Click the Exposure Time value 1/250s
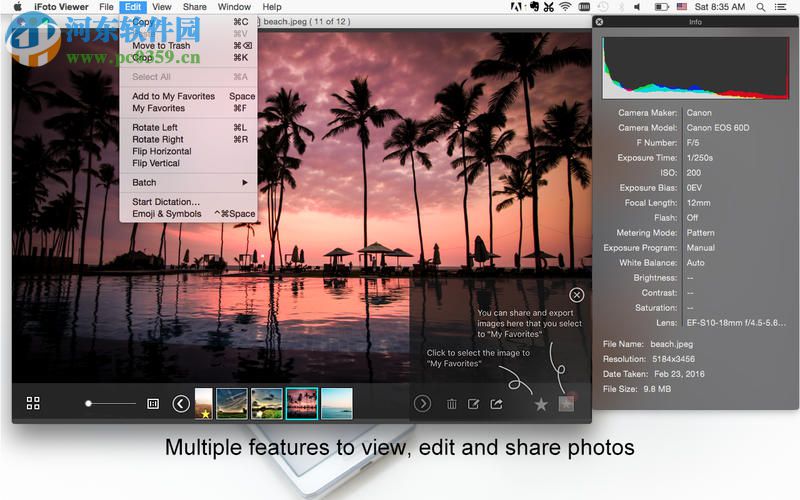Screen dimensions: 800x500 click(699, 158)
